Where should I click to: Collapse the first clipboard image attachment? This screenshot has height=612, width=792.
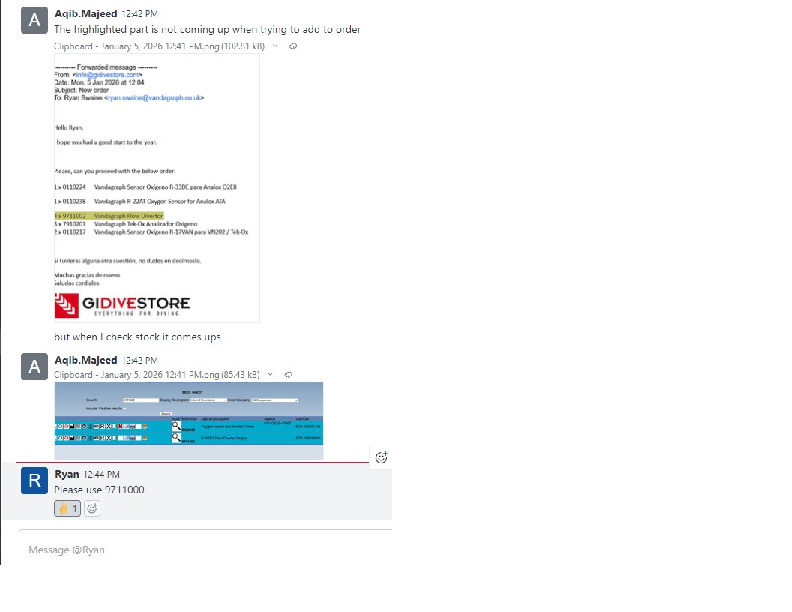[x=276, y=46]
